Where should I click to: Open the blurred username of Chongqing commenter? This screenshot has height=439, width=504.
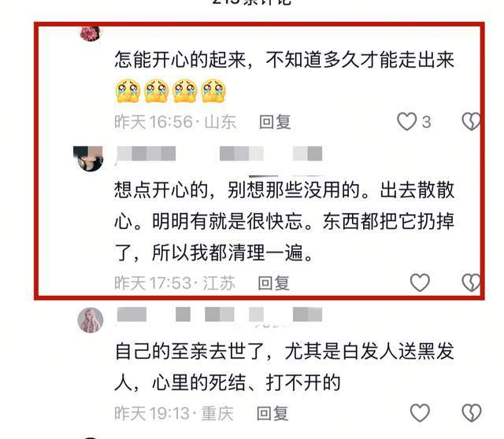coord(220,314)
